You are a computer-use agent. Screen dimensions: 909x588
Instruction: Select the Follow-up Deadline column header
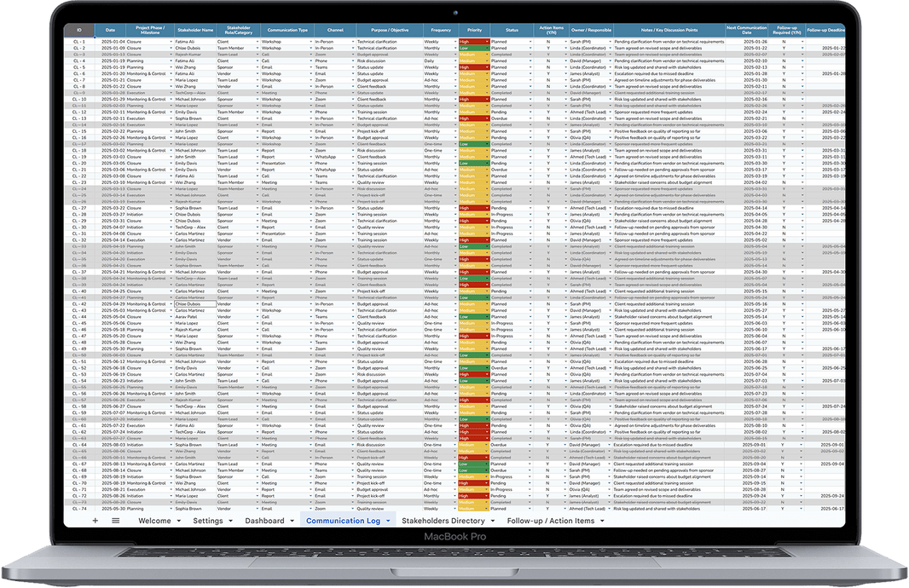point(825,30)
